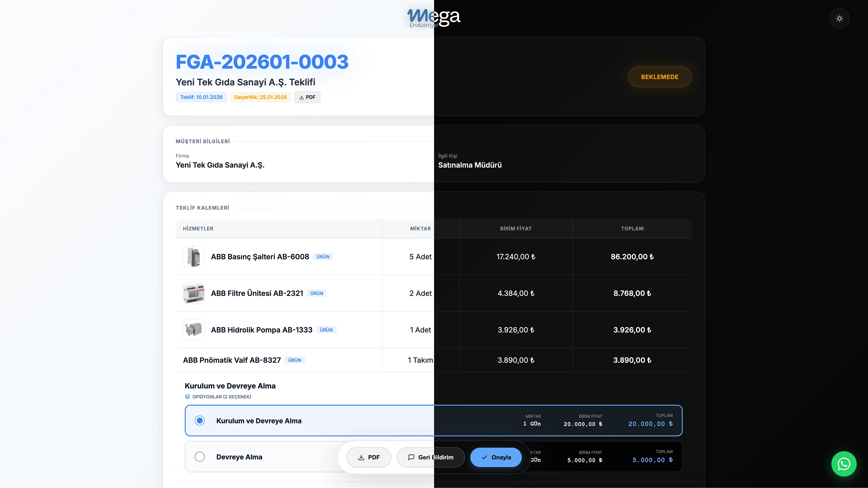The image size is (868, 488).
Task: Click the layers icon beside Opsiyonlar
Action: (188, 397)
